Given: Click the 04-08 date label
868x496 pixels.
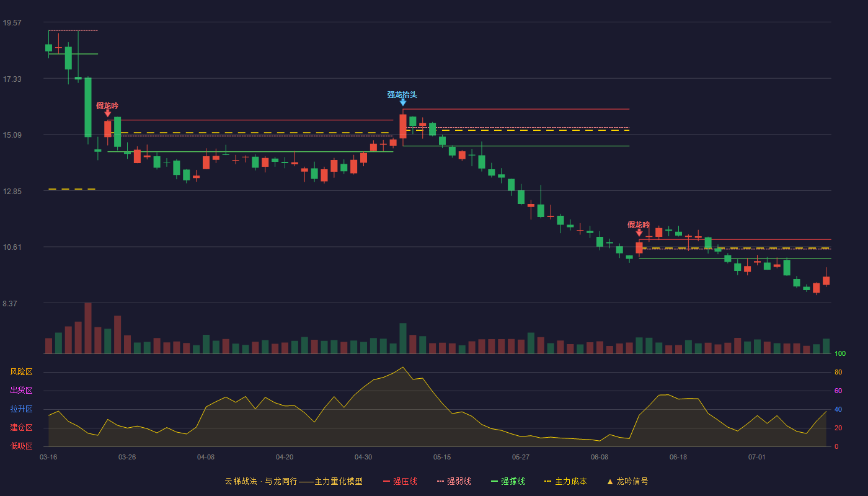Looking at the screenshot, I should coord(206,457).
